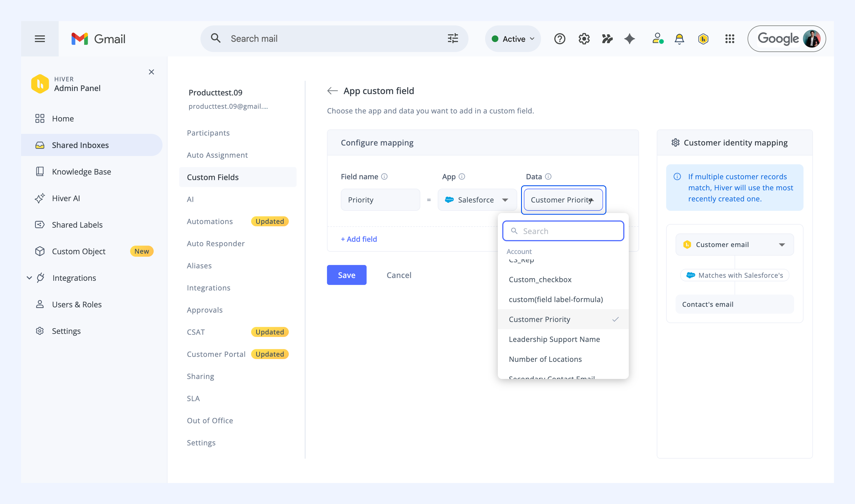
Task: Click the + Add field link
Action: pyautogui.click(x=359, y=239)
